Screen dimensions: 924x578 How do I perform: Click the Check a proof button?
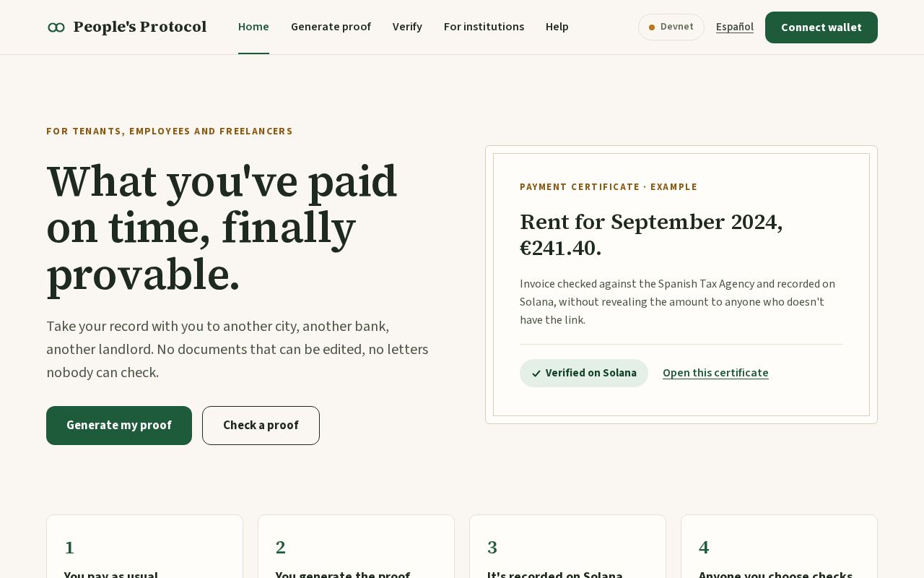[x=261, y=426]
